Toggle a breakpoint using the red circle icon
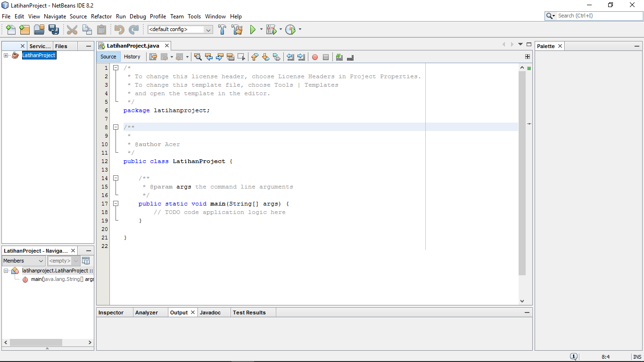 [x=314, y=57]
